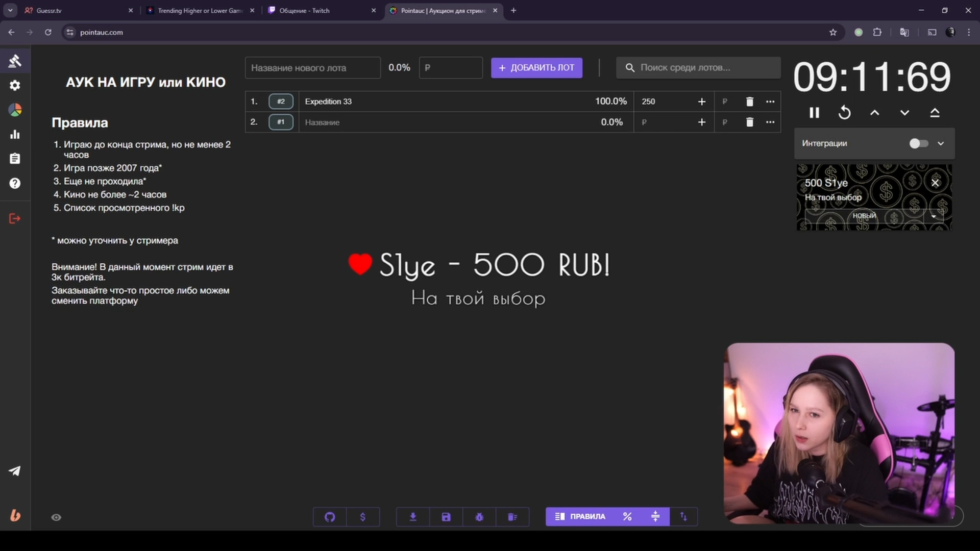The height and width of the screenshot is (551, 980).
Task: Click the save floppy disk icon
Action: point(446,517)
